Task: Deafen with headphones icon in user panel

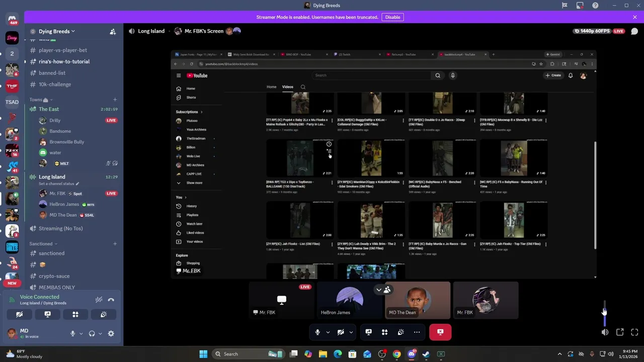Action: pos(92,333)
